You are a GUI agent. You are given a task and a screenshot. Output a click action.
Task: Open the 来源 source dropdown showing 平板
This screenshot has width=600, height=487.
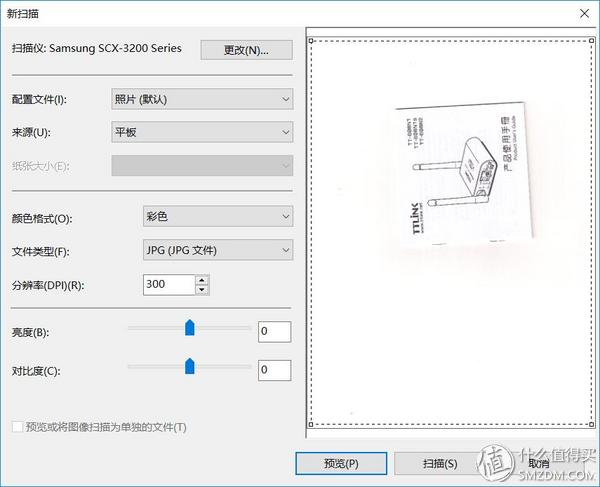click(202, 132)
